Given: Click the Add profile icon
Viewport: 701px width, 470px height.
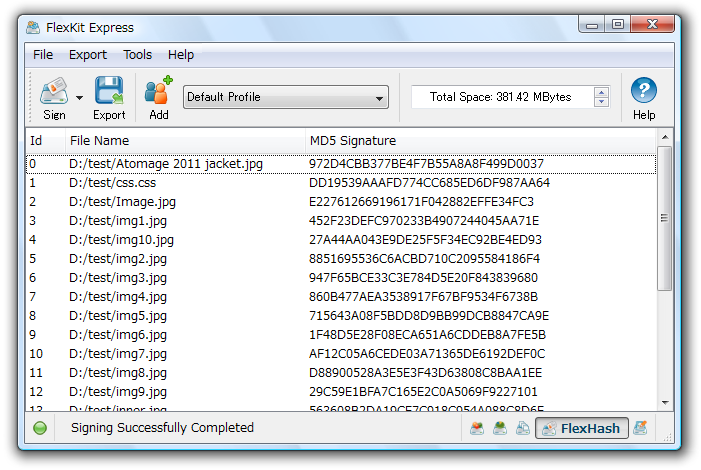Looking at the screenshot, I should (x=158, y=92).
